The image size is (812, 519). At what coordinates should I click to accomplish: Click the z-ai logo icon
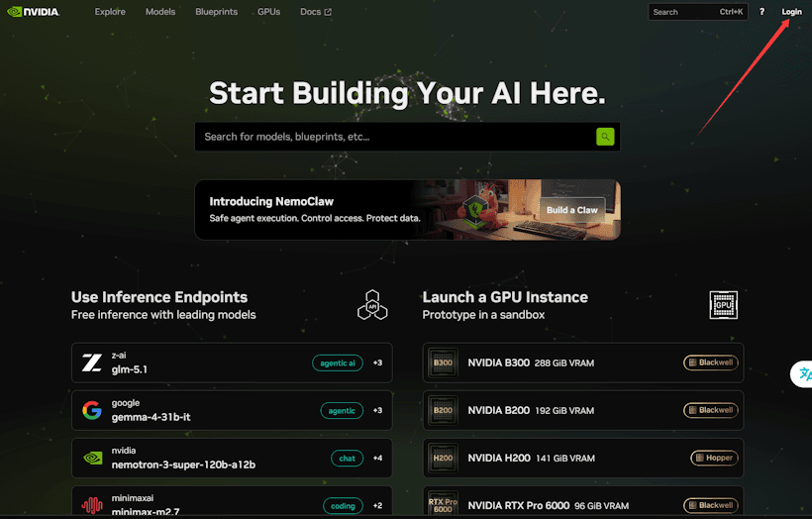(92, 363)
